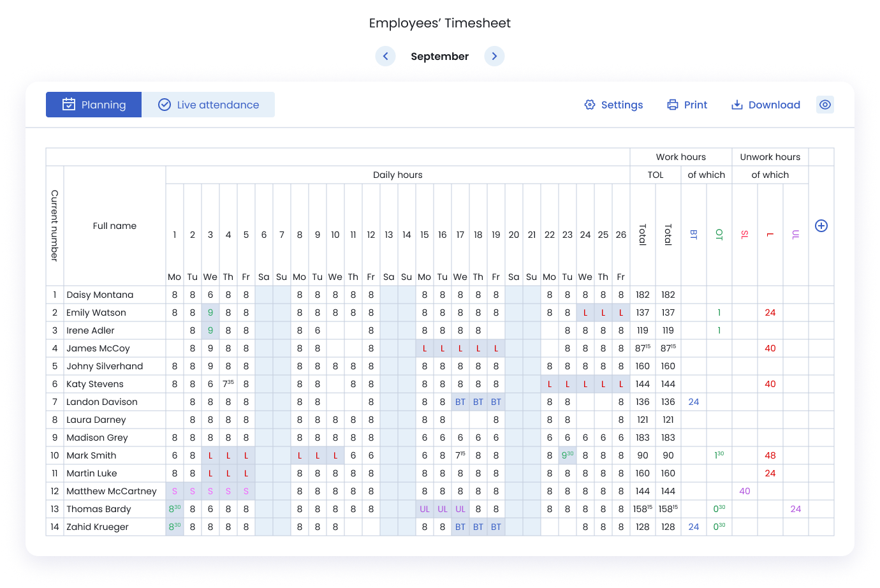Go to the next month with right chevron

tap(494, 56)
